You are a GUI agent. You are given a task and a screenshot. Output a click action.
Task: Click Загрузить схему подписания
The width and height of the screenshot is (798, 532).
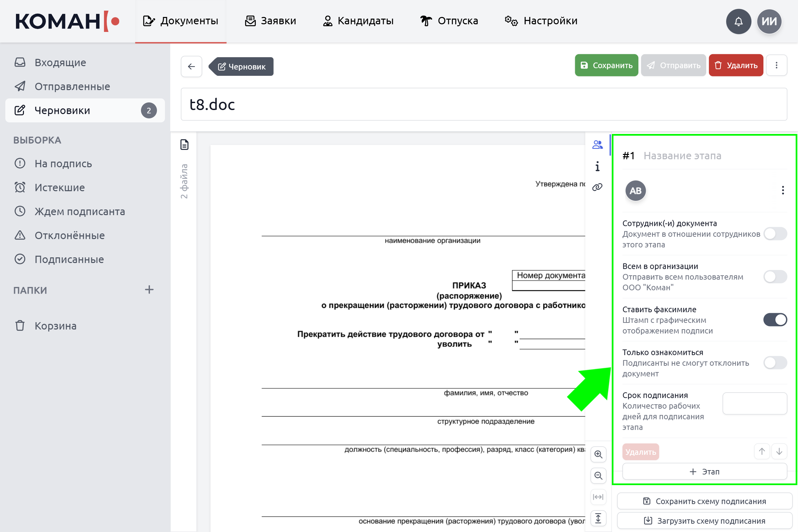[x=704, y=520]
